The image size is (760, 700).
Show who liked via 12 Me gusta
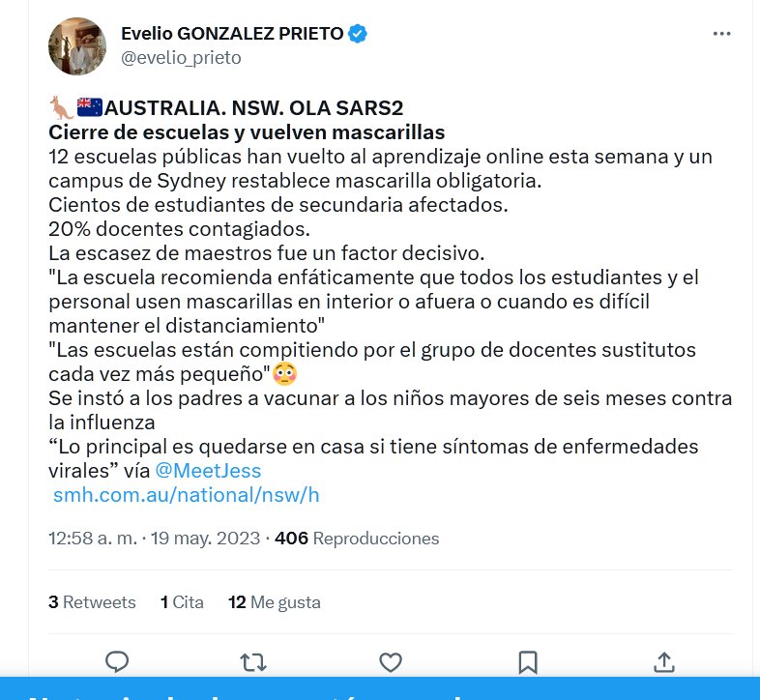(274, 602)
